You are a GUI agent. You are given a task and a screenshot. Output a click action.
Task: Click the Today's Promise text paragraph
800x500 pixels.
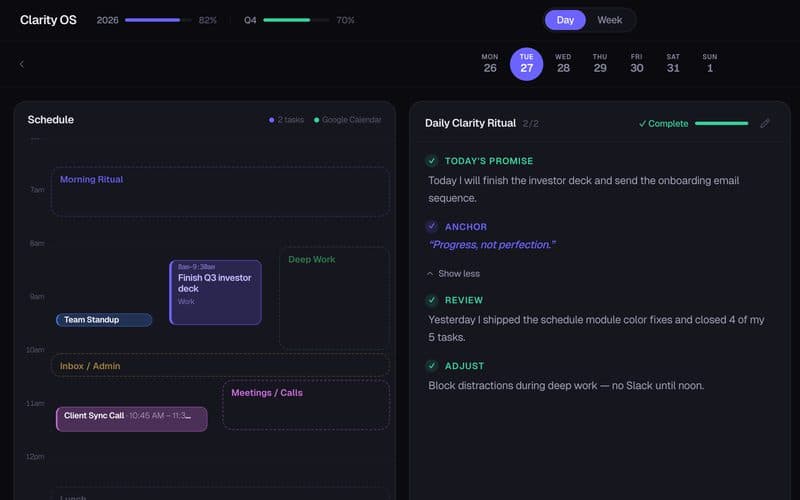(584, 189)
